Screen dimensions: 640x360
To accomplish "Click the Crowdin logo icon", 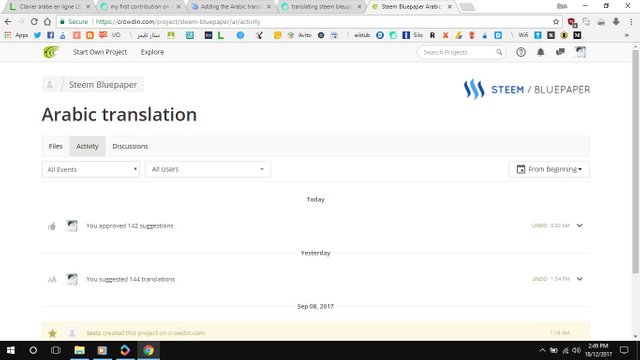I will pos(51,52).
